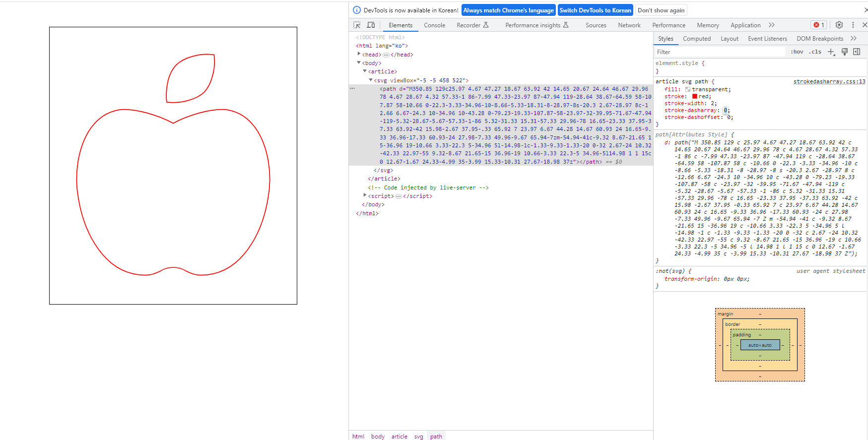The width and height of the screenshot is (868, 440).
Task: Collapse the svg viewBox node
Action: (x=370, y=79)
